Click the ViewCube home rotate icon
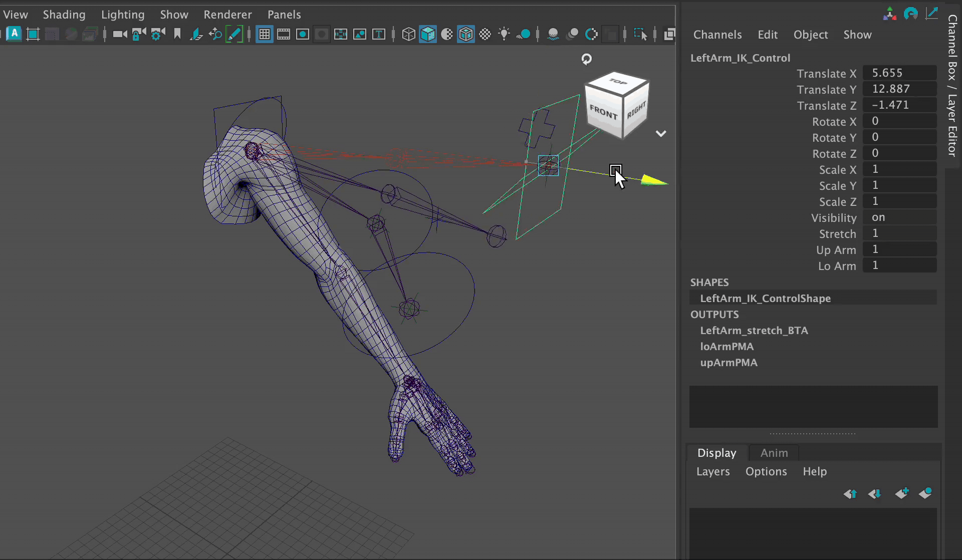 (586, 59)
